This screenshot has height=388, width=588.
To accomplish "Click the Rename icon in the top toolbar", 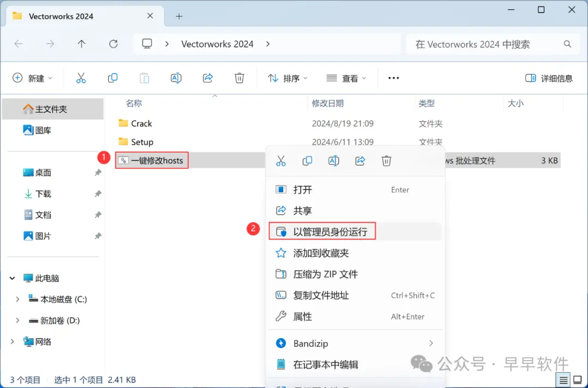I will (x=176, y=78).
